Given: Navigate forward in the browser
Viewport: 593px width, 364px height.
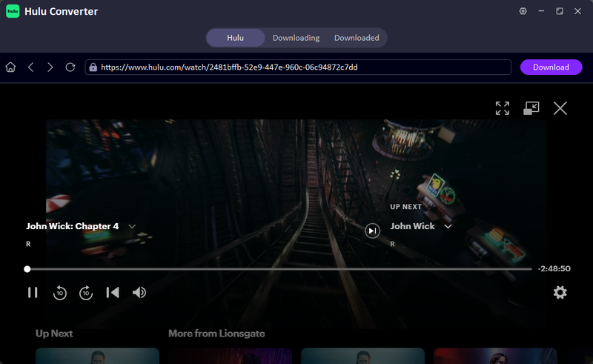Looking at the screenshot, I should [50, 67].
